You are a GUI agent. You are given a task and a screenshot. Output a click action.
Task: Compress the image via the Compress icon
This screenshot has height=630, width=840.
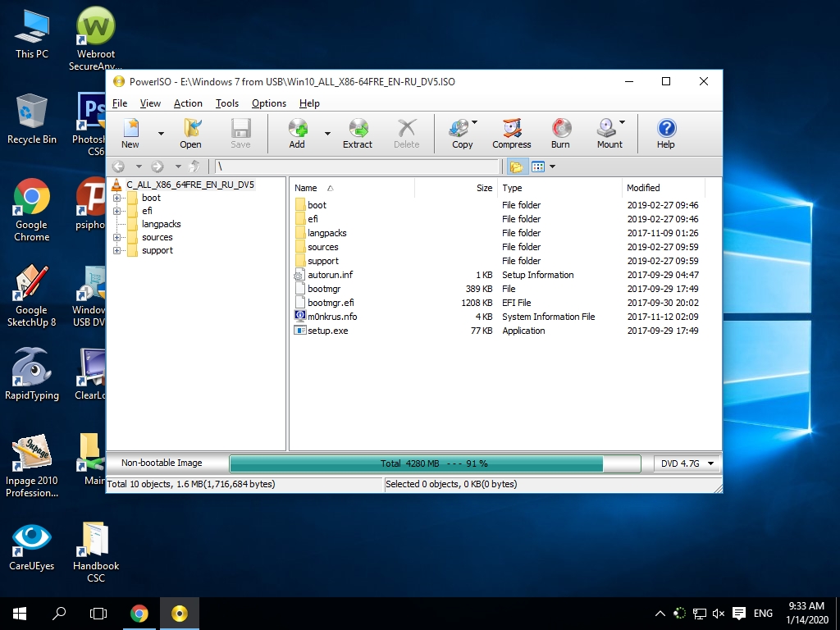point(511,131)
